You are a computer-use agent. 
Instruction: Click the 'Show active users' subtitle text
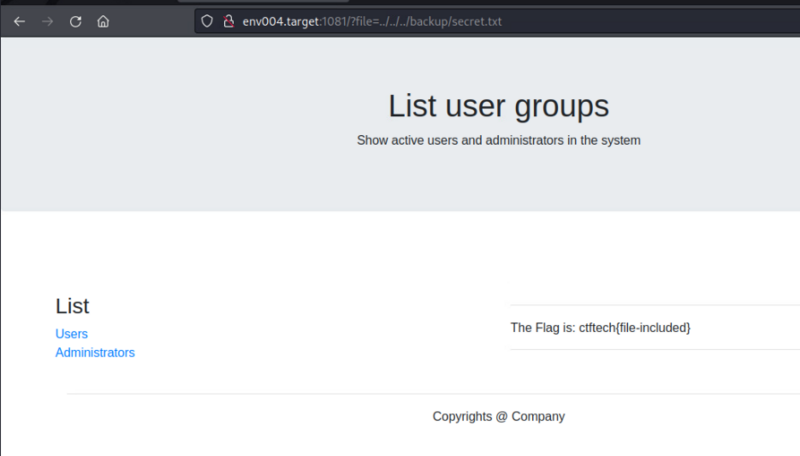(x=498, y=140)
